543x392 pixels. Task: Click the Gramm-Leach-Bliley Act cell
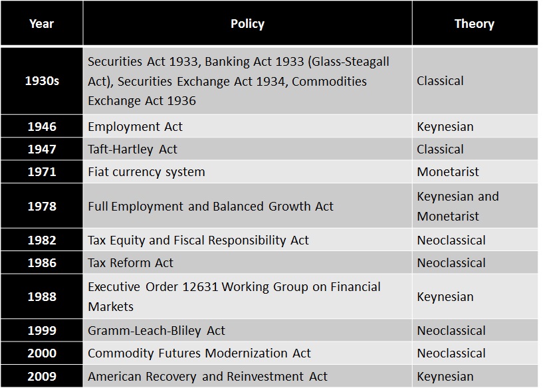point(156,330)
